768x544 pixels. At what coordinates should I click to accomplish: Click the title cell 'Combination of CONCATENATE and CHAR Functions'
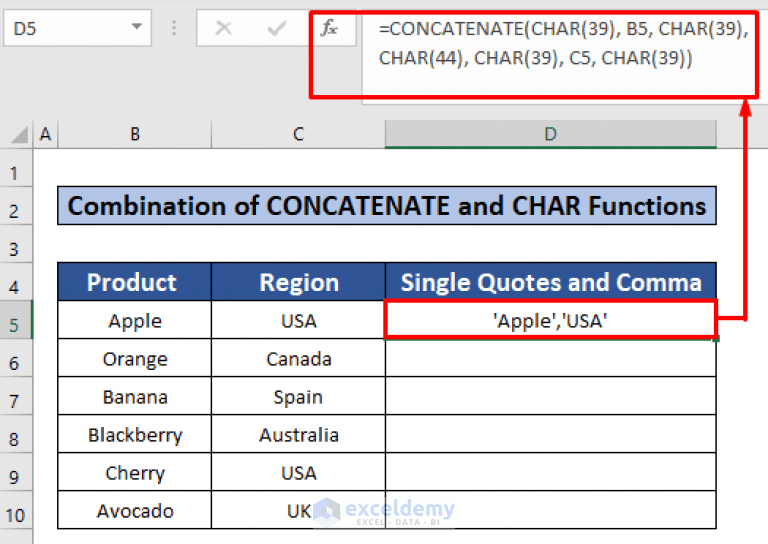pos(387,206)
